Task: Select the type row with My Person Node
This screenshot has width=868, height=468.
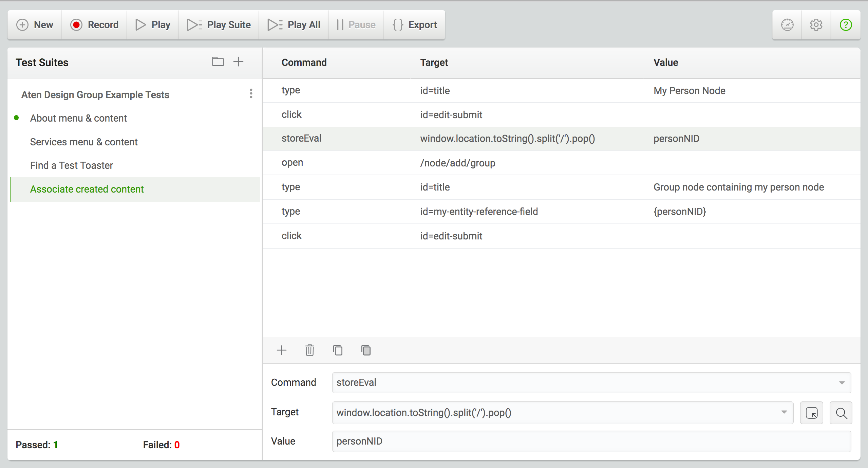Action: tap(562, 91)
